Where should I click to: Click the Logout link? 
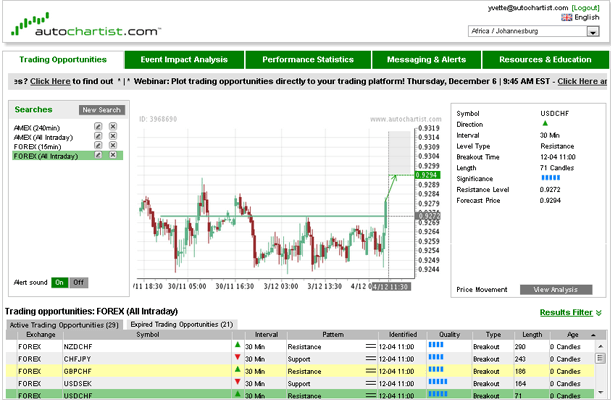point(584,6)
